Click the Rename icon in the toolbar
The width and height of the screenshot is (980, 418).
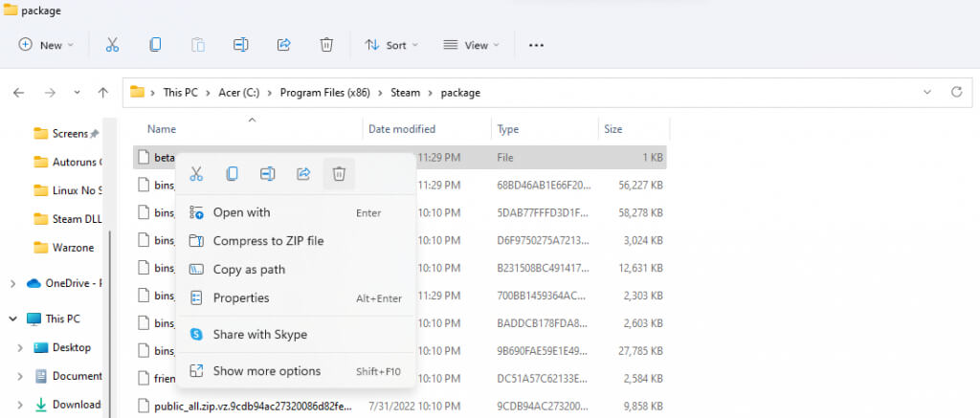pyautogui.click(x=240, y=45)
